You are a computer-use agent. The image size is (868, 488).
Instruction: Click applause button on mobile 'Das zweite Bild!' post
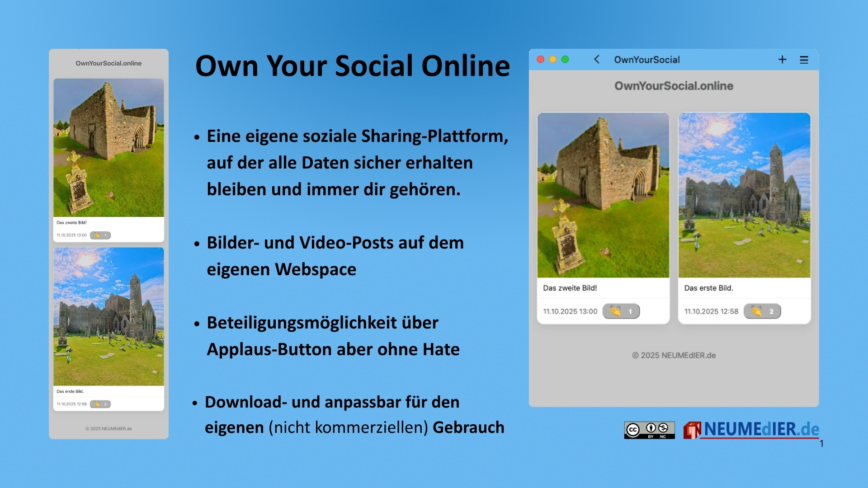tap(100, 235)
